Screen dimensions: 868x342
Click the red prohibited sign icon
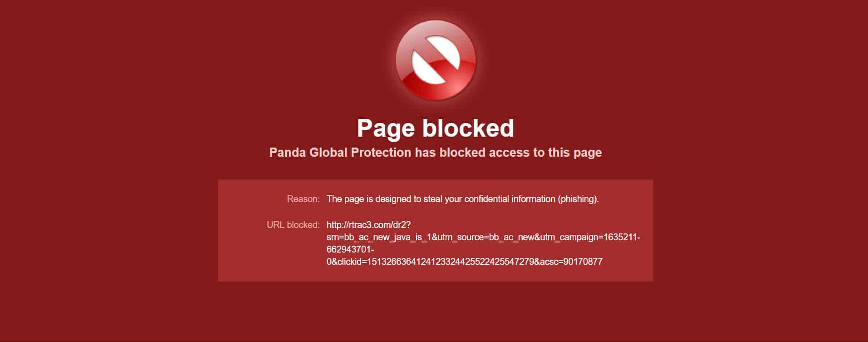tap(436, 60)
